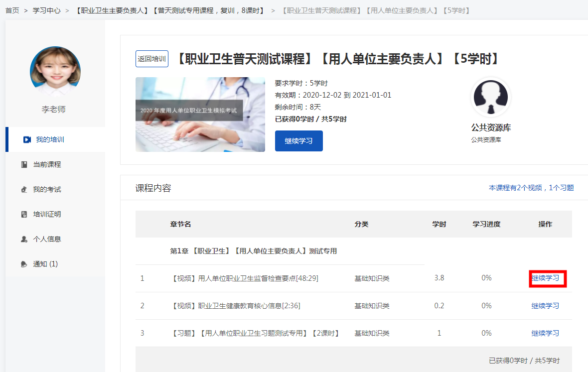
Task: Open 我的培训 in the sidebar
Action: (x=50, y=139)
